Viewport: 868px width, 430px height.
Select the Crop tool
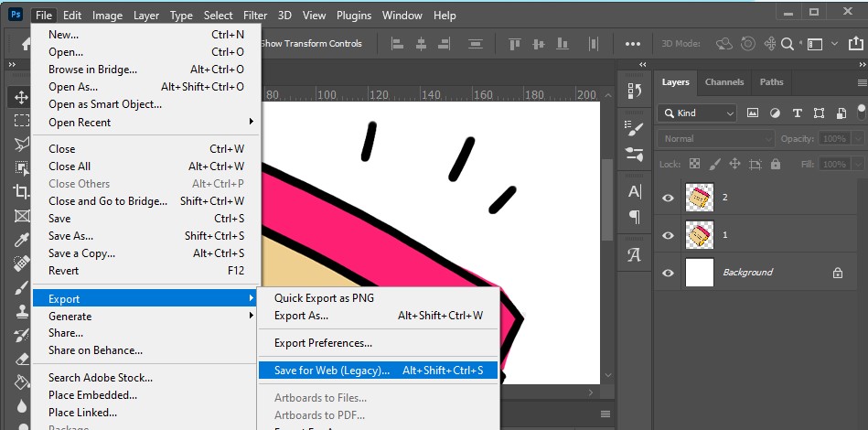[20, 192]
